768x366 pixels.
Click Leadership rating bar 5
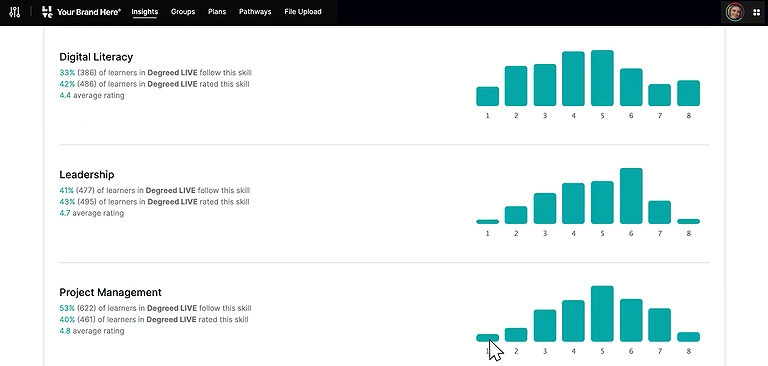click(x=602, y=202)
